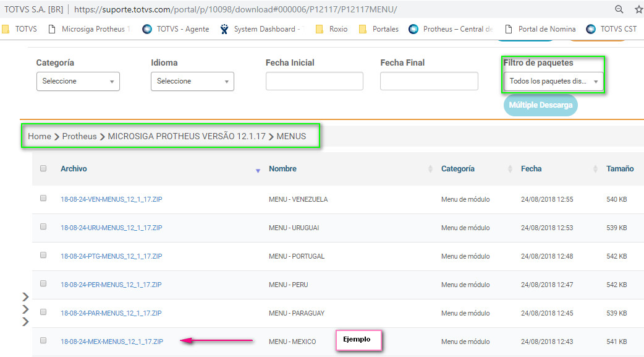Image resolution: width=644 pixels, height=357 pixels.
Task: Download 18-08-24-MEX-MENUS_12_1_17.ZIP
Action: pyautogui.click(x=112, y=342)
